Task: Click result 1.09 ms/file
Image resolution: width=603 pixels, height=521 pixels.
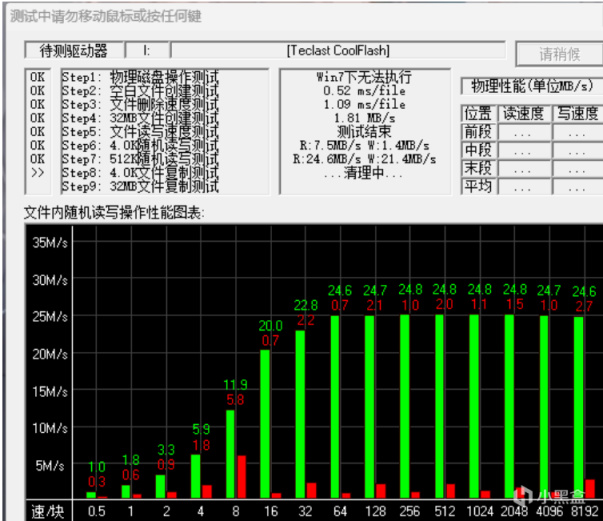Action: click(364, 105)
